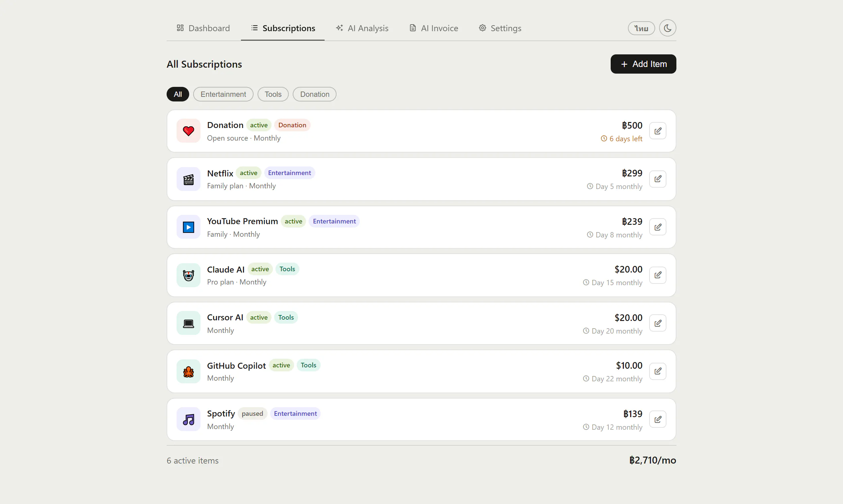
Task: Click 'Family plan · Monthly' Netflix description
Action: [x=241, y=186]
